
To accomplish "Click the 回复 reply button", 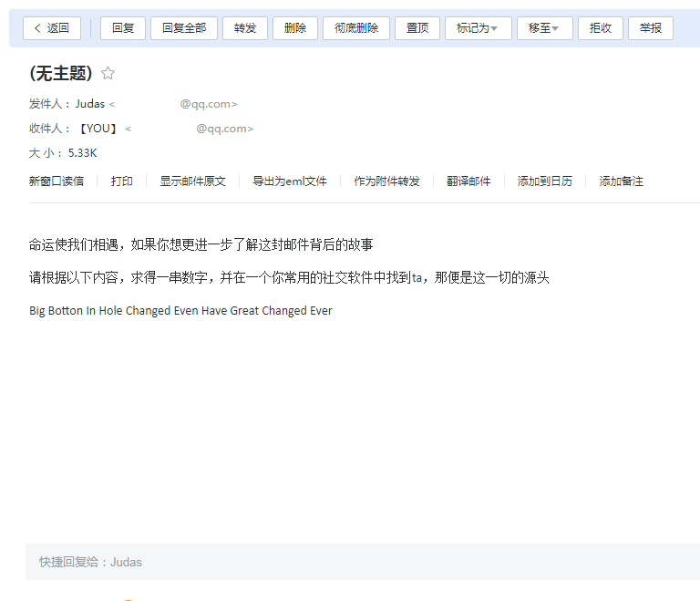I will 123,28.
